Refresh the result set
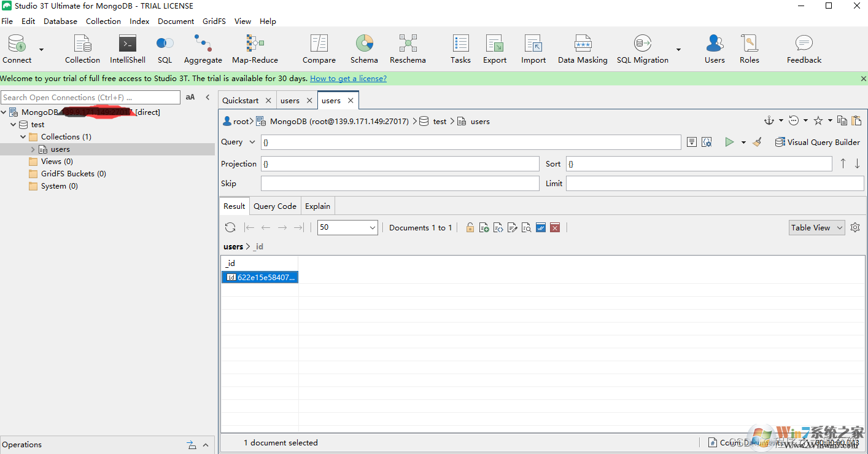 230,227
